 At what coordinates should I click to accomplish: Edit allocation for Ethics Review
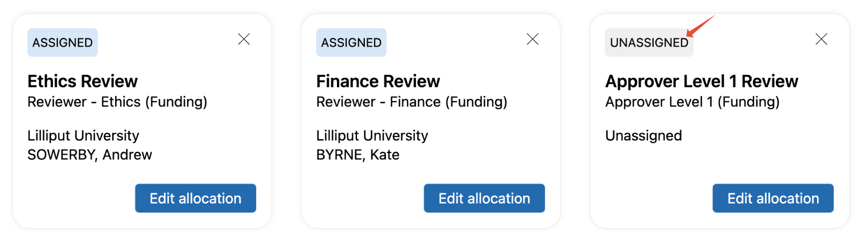coord(196,198)
